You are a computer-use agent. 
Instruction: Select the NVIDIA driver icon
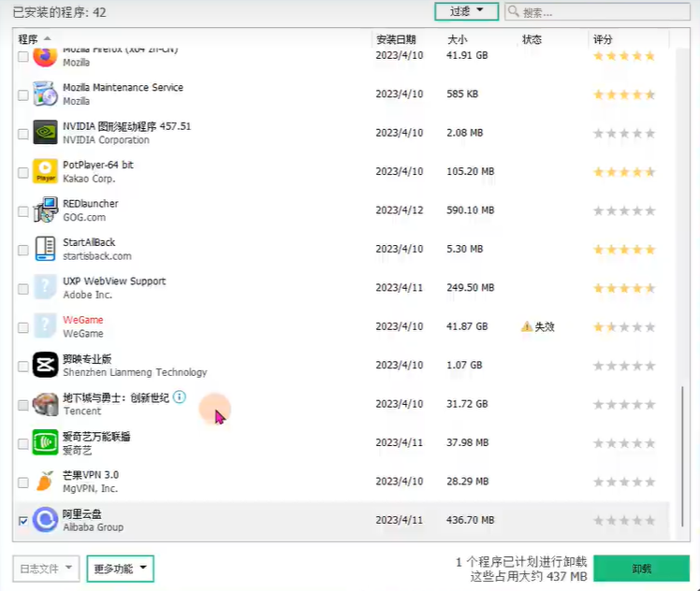(45, 133)
